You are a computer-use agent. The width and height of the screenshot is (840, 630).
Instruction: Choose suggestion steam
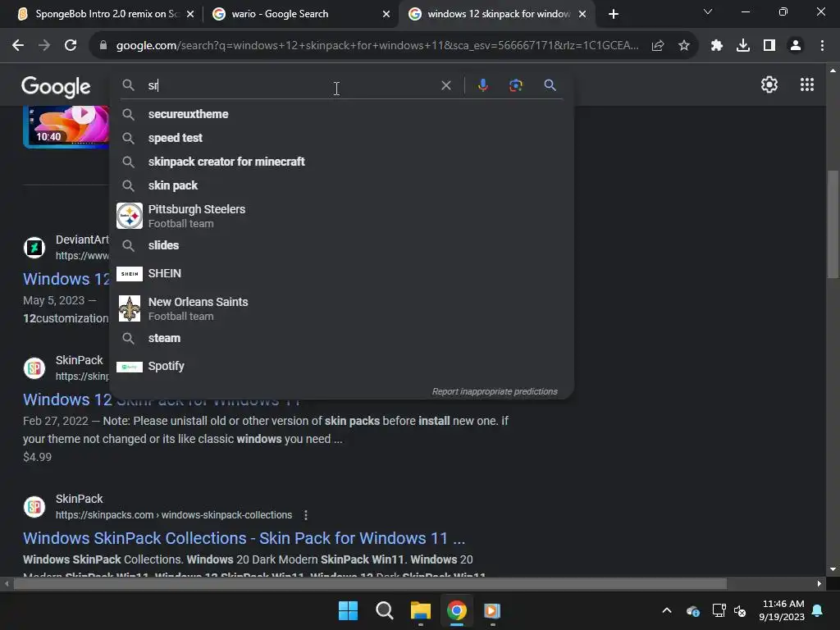click(341, 338)
